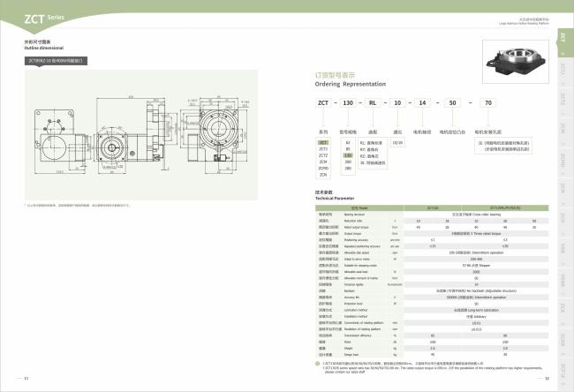Click the 50 motor boss code box

pyautogui.click(x=454, y=102)
